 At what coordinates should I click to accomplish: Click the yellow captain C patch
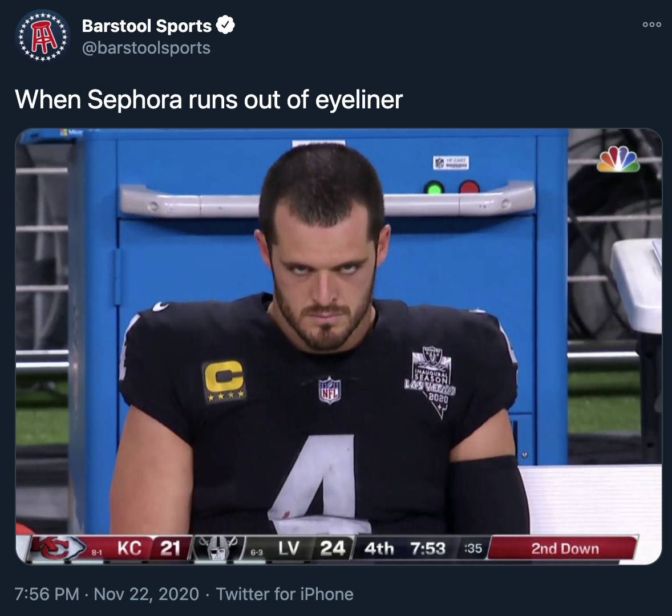(x=224, y=380)
